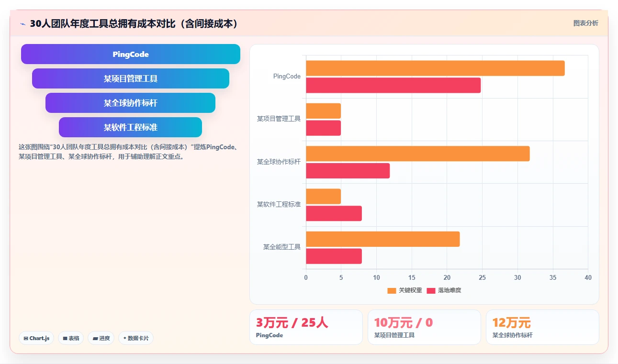Click the 进度 tag

(x=101, y=338)
